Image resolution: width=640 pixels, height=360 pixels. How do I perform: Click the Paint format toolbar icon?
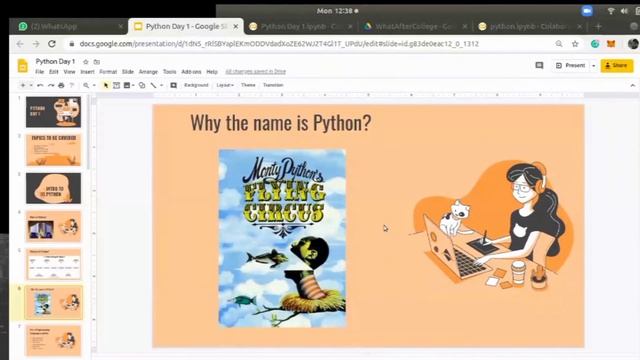pos(72,85)
